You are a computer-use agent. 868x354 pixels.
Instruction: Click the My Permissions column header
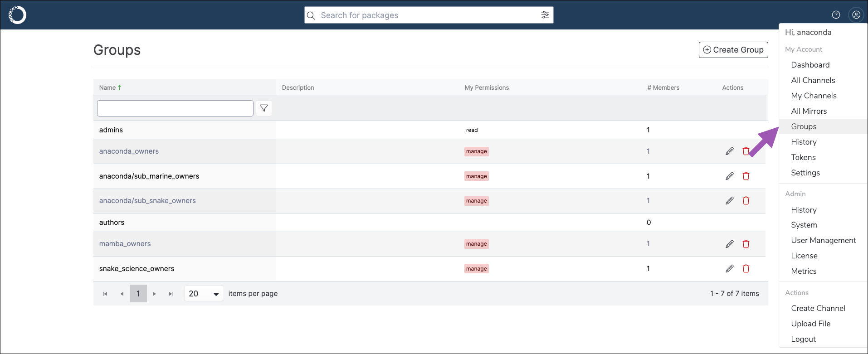click(x=487, y=87)
